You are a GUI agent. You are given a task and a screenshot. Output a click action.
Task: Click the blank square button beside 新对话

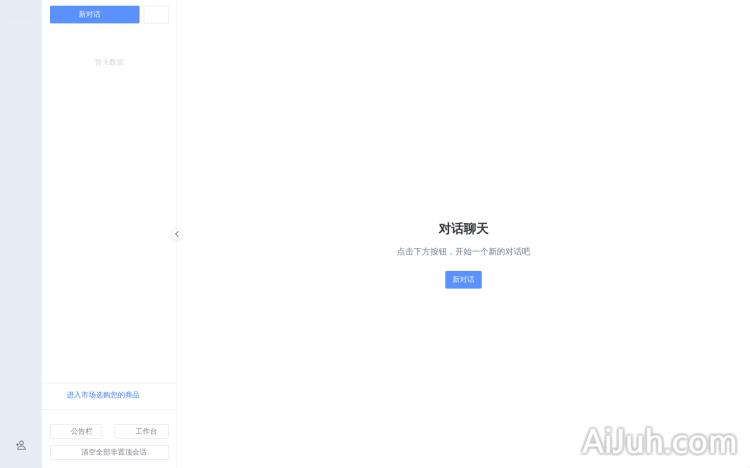(156, 14)
